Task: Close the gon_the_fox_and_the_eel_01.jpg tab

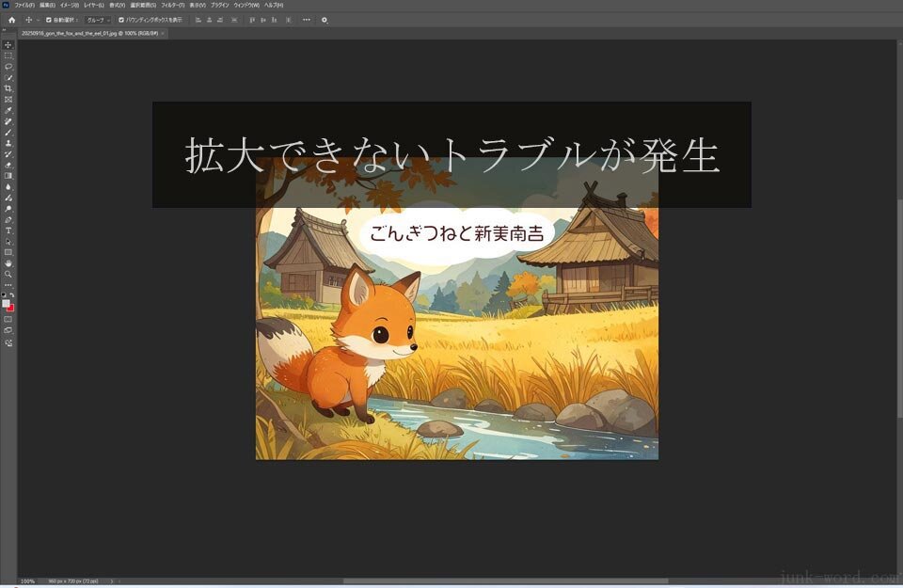Action: point(163,33)
